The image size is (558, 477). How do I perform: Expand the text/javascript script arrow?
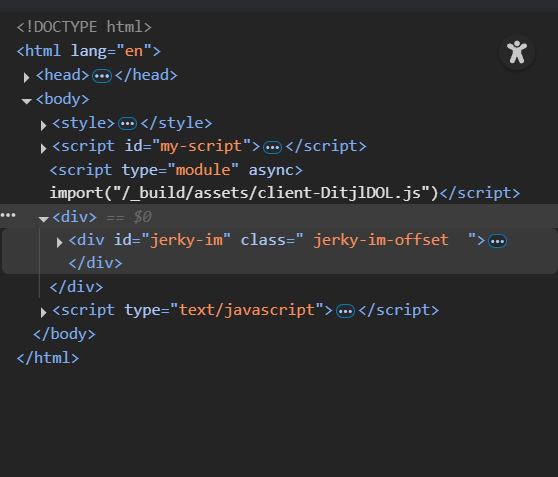tap(43, 313)
